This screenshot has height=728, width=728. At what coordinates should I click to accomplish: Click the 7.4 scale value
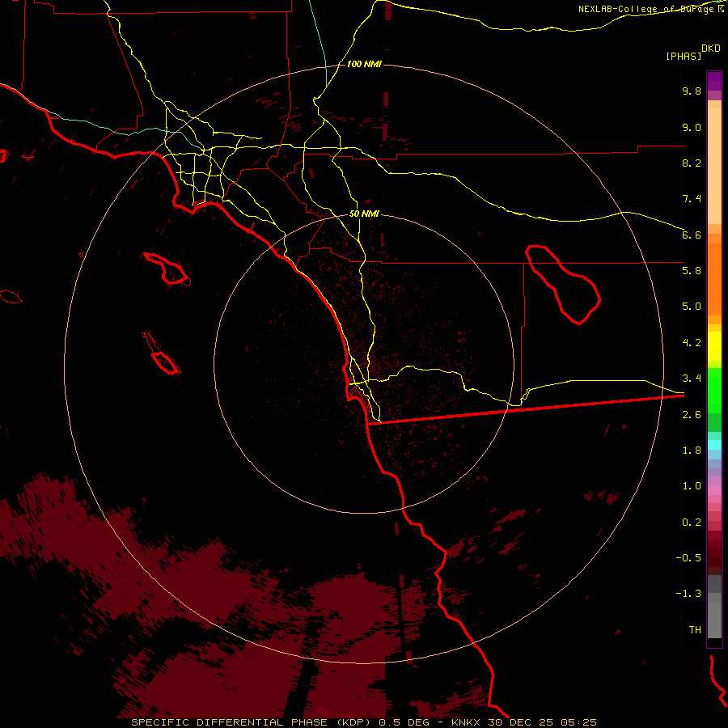[x=692, y=199]
